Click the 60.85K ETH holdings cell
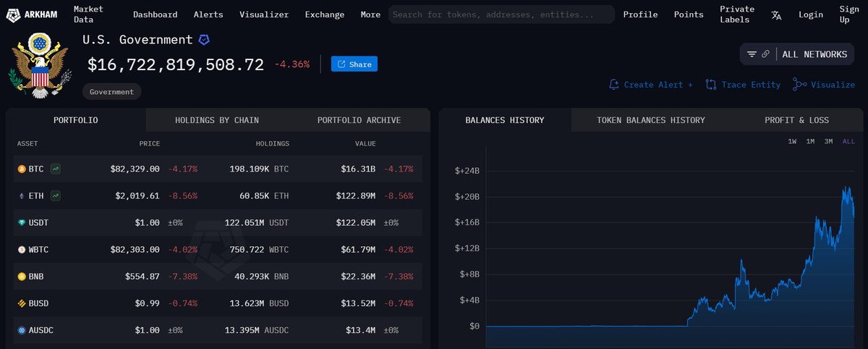Screen dimensions: 868x349 point(264,195)
